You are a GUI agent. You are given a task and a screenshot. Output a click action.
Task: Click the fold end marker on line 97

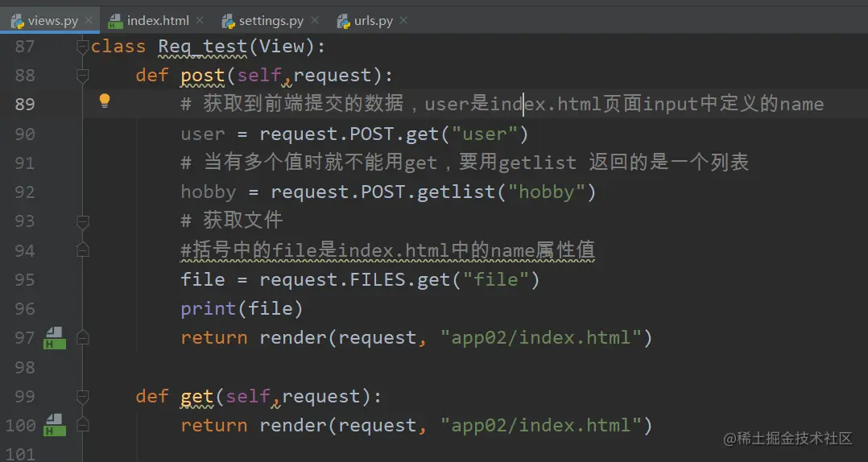[x=82, y=337]
